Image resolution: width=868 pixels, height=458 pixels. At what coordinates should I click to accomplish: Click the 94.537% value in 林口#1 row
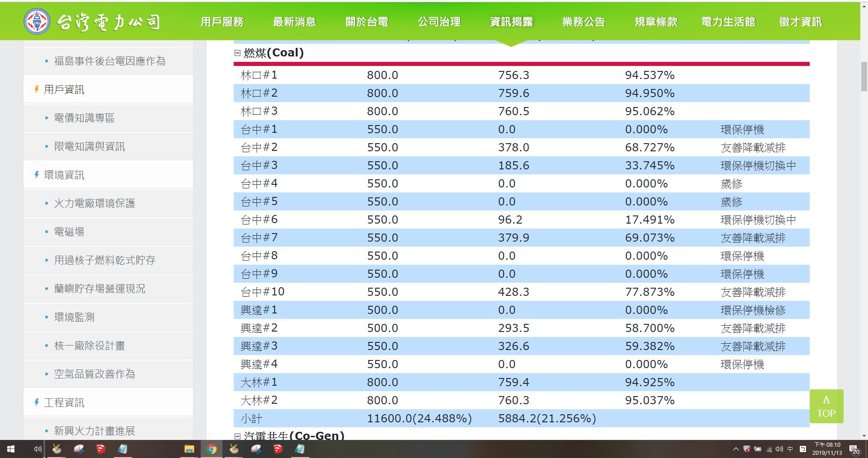[x=650, y=75]
